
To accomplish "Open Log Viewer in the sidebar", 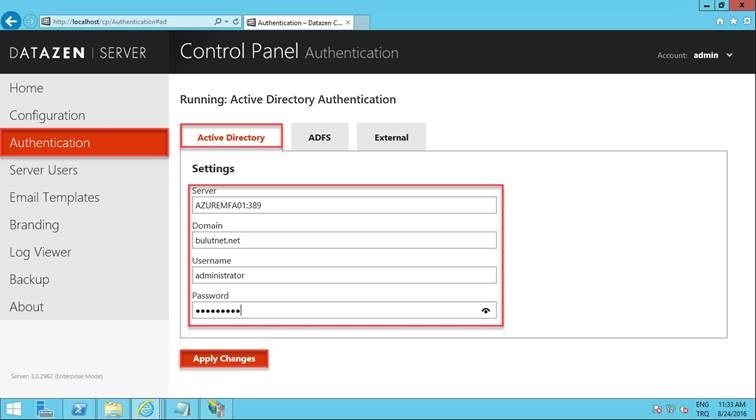I will click(84, 252).
